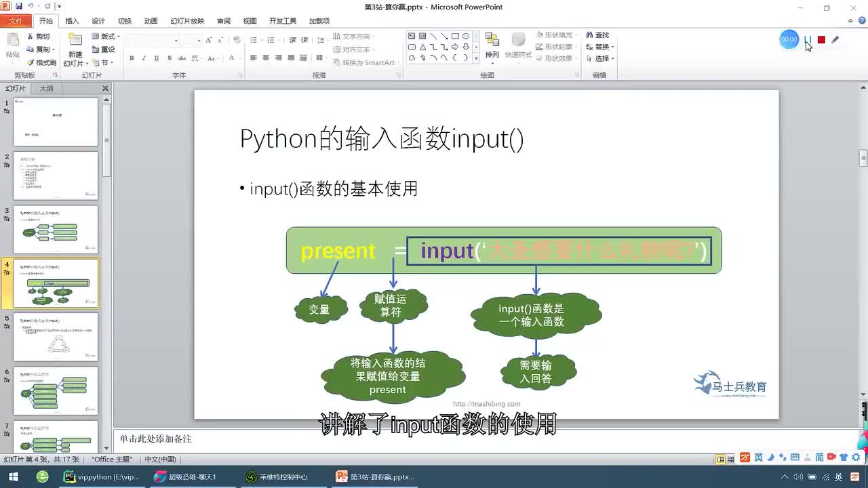Switch to the Slide Show (幻灯片放映) tab
Screen dimensions: 868x488
187,21
